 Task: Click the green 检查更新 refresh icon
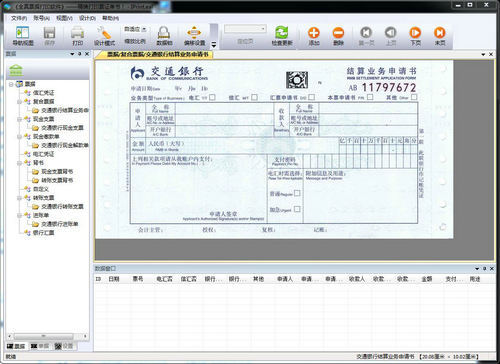coord(282,36)
